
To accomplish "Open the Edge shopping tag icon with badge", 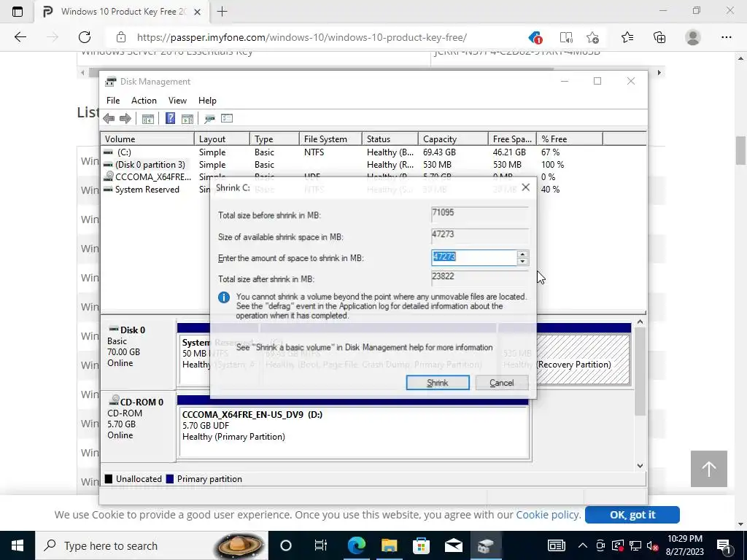I will pos(535,37).
